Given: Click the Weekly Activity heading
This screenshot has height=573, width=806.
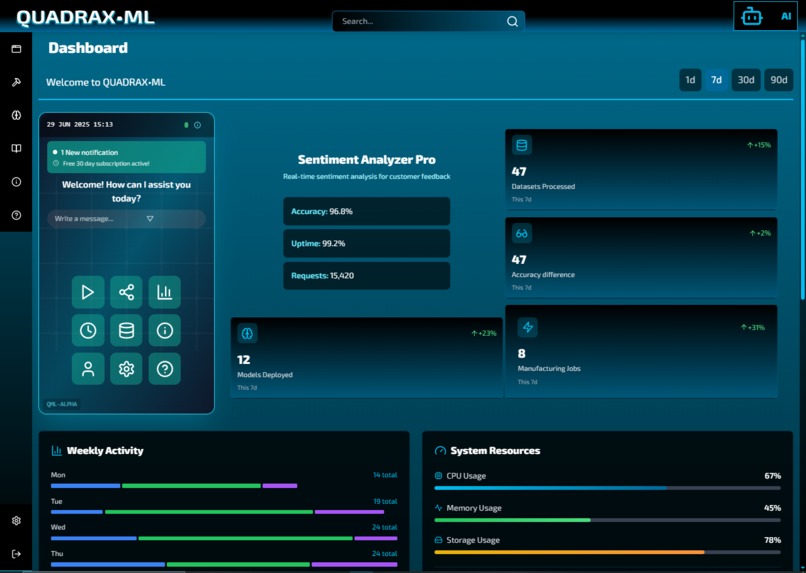Looking at the screenshot, I should click(105, 451).
